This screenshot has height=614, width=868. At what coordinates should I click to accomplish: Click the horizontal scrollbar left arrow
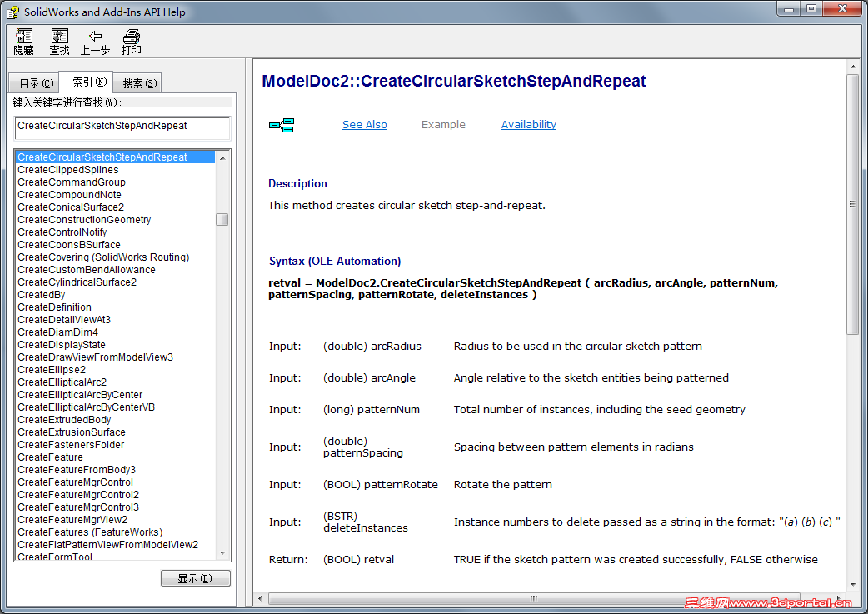(x=261, y=598)
